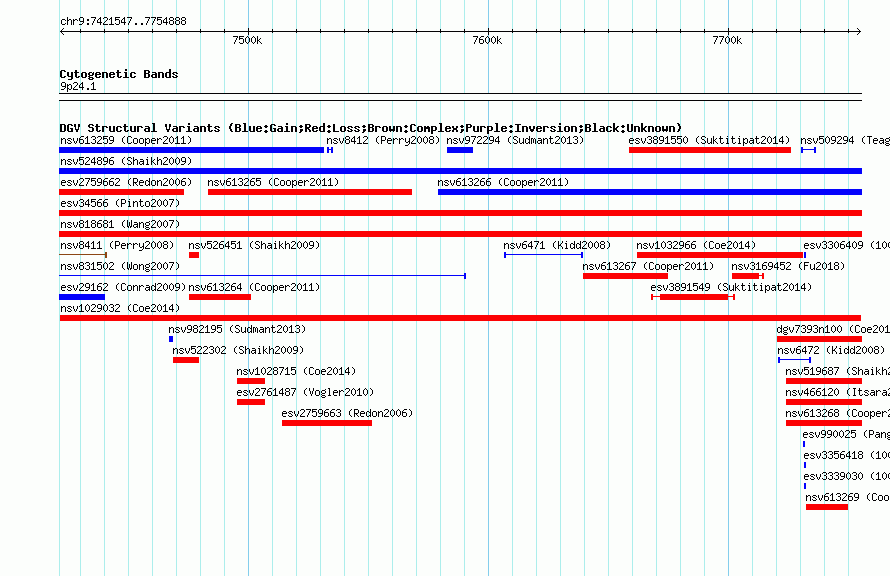Select the red bar under esv2761487
Screen dimensions: 890x576
(x=251, y=402)
